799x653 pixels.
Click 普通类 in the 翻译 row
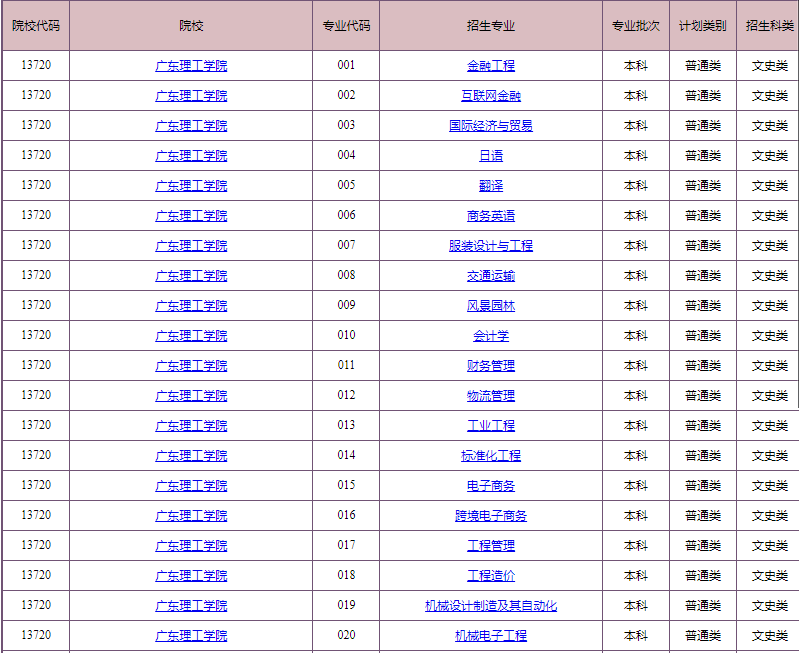(x=703, y=186)
